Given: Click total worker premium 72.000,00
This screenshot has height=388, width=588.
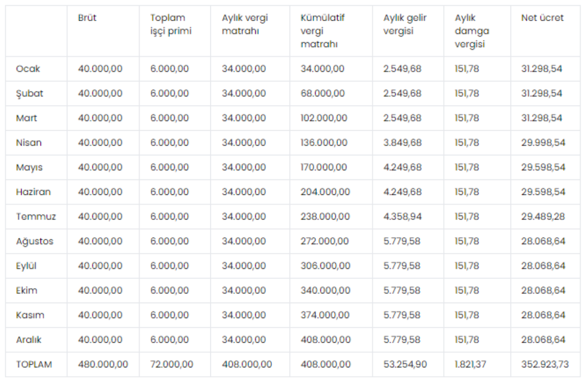Looking at the screenshot, I should [x=172, y=364].
